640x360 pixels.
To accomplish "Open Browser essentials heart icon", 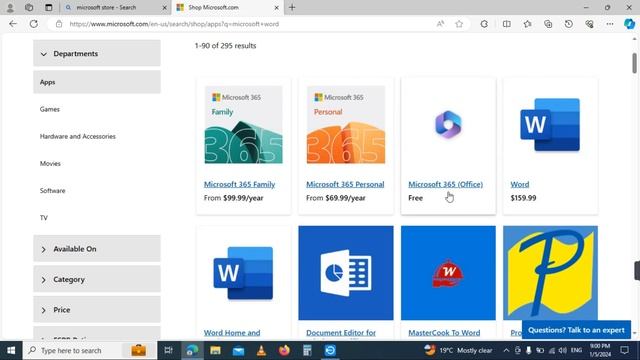I will pos(589,24).
